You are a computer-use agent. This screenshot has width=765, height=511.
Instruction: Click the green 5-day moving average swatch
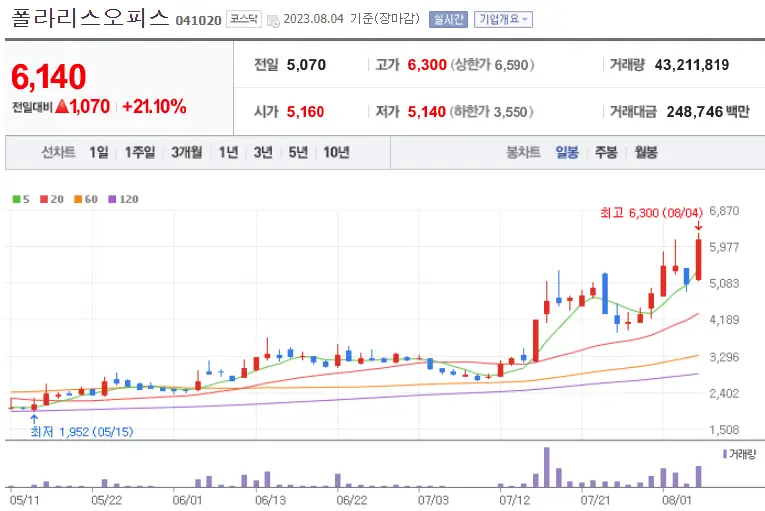(x=17, y=199)
